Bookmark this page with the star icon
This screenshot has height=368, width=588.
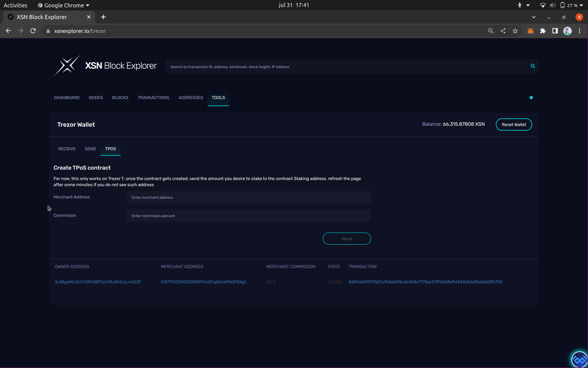coord(515,31)
